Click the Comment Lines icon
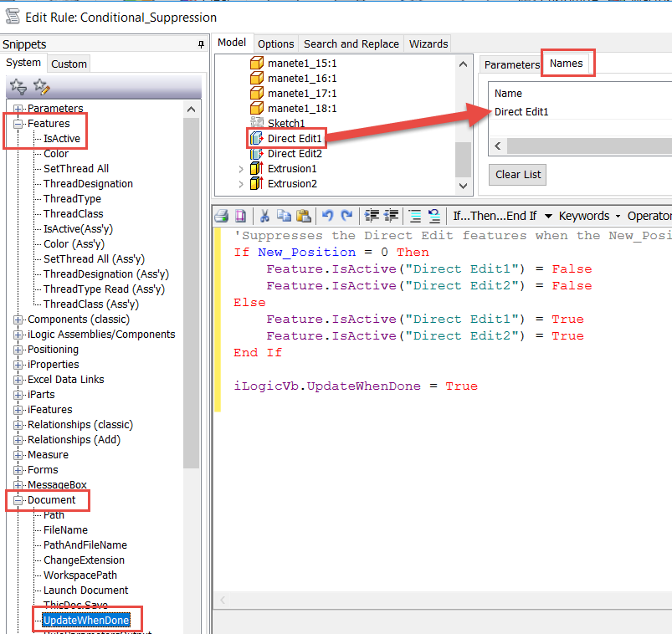The height and width of the screenshot is (634, 672). [415, 216]
